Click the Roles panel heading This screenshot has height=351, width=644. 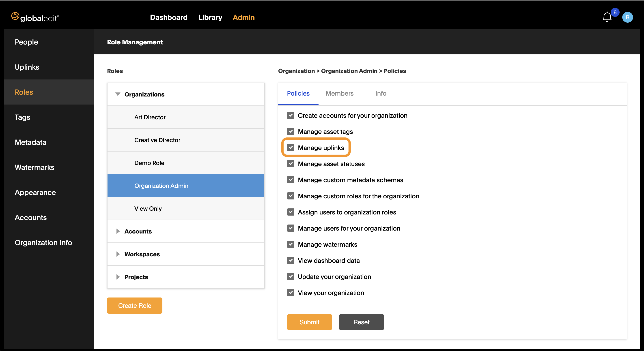(x=115, y=71)
